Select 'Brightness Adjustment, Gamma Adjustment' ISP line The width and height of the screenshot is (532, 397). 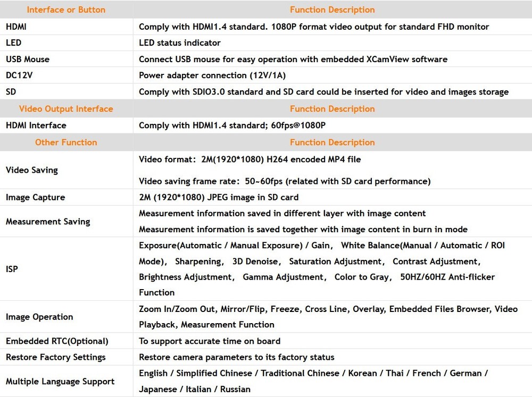(x=317, y=277)
